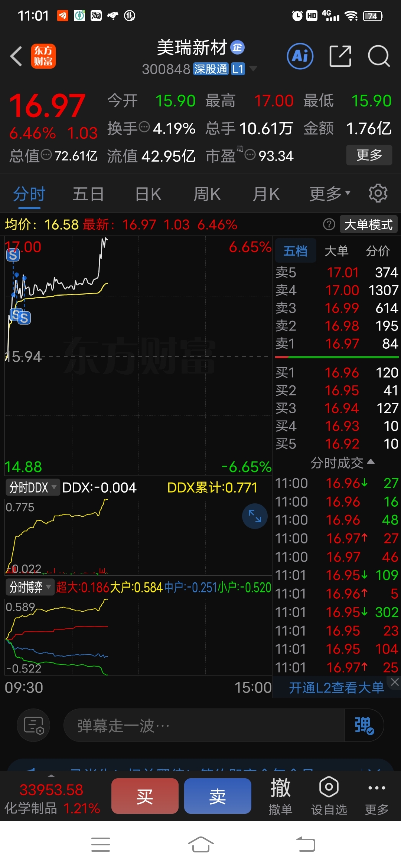401x868 pixels.
Task: Tap Android recent apps menu icon
Action: pyautogui.click(x=101, y=845)
